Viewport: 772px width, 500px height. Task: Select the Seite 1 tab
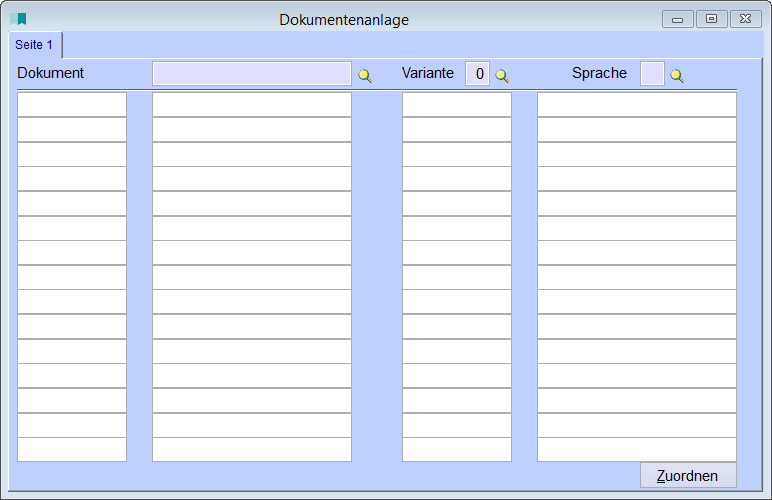pos(34,45)
